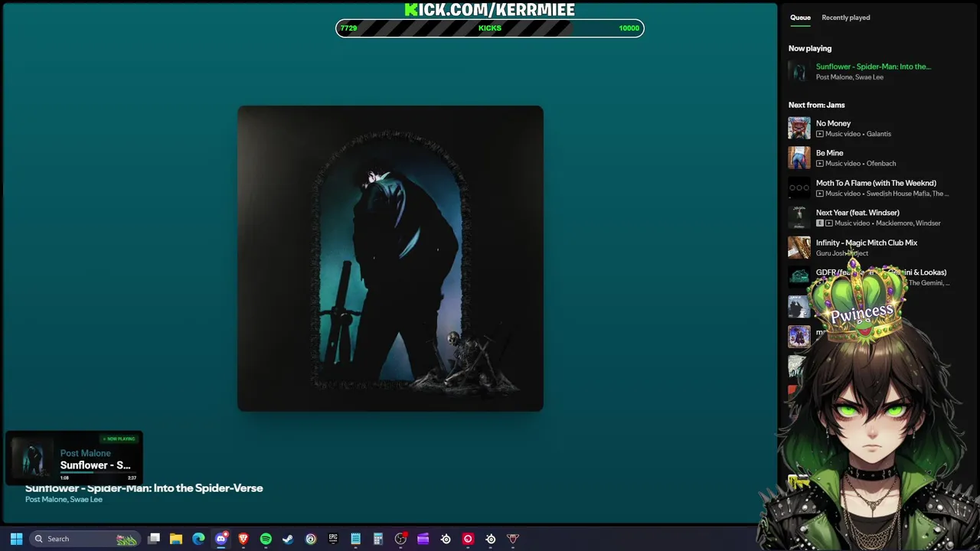This screenshot has width=980, height=551.
Task: Click the music video icon beside Swedish House Mafia
Action: click(x=820, y=194)
